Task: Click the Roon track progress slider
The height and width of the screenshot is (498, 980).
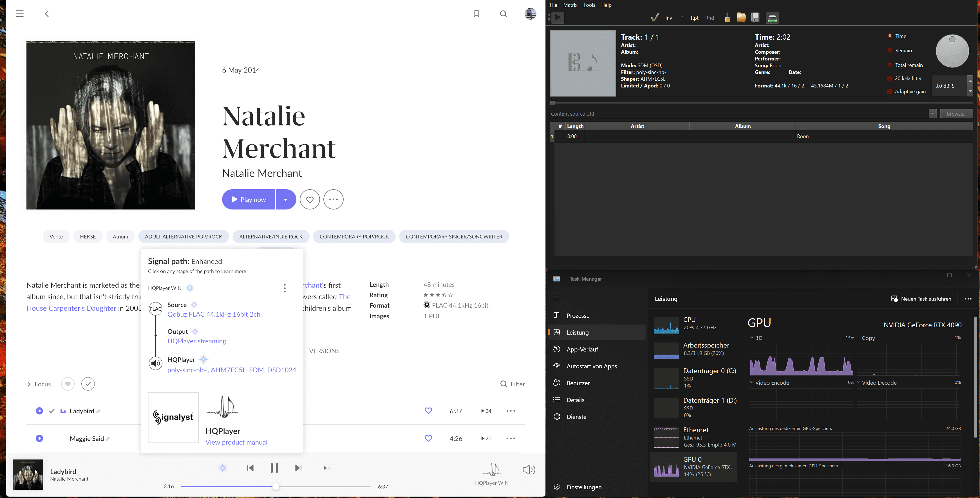Action: click(x=276, y=486)
